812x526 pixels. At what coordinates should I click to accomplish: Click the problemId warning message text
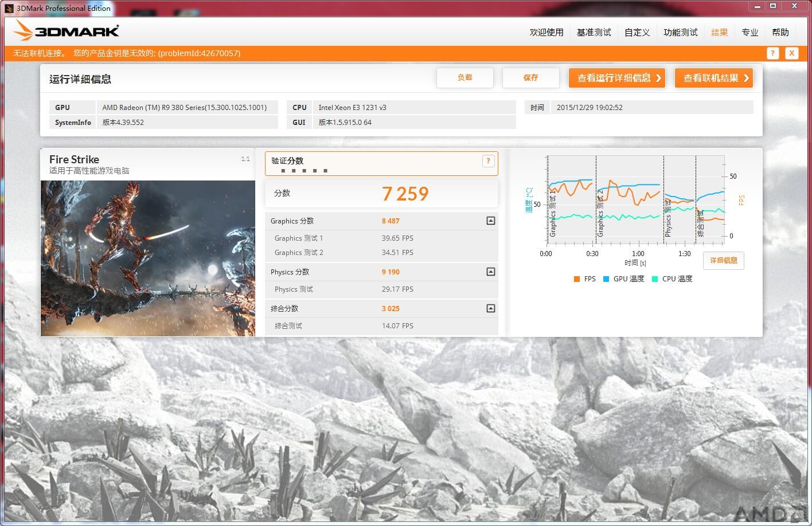127,53
